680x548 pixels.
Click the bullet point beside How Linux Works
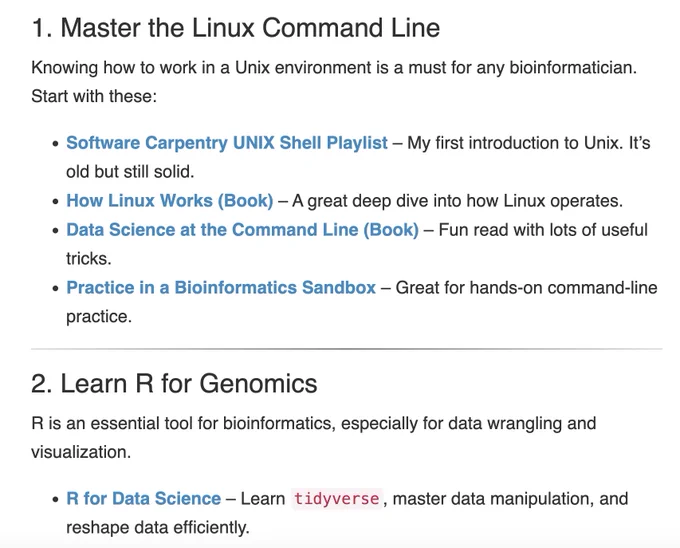point(55,202)
